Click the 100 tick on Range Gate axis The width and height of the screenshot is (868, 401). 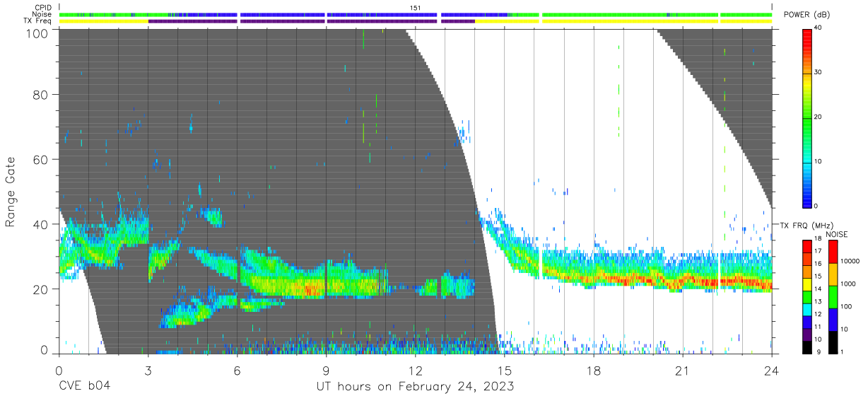(37, 33)
